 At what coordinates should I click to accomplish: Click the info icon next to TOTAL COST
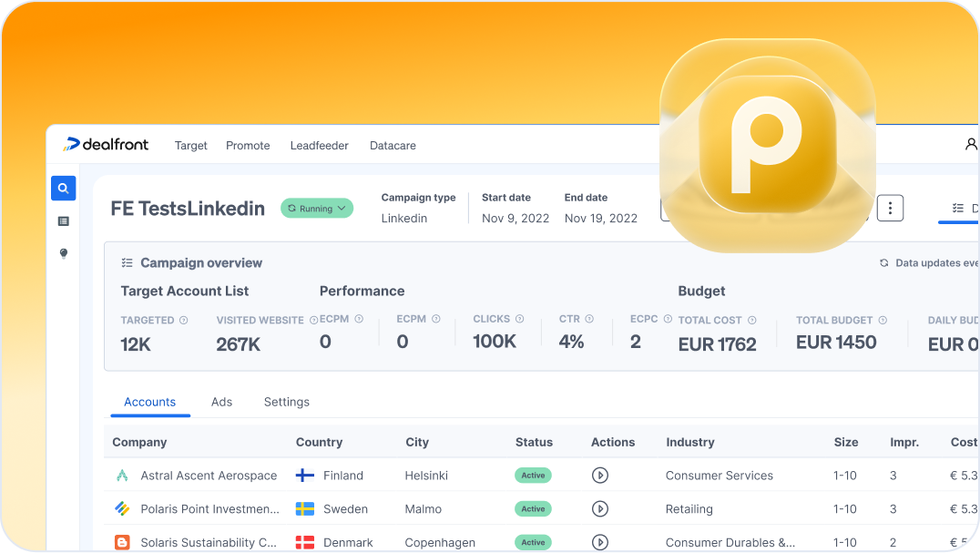pos(752,320)
